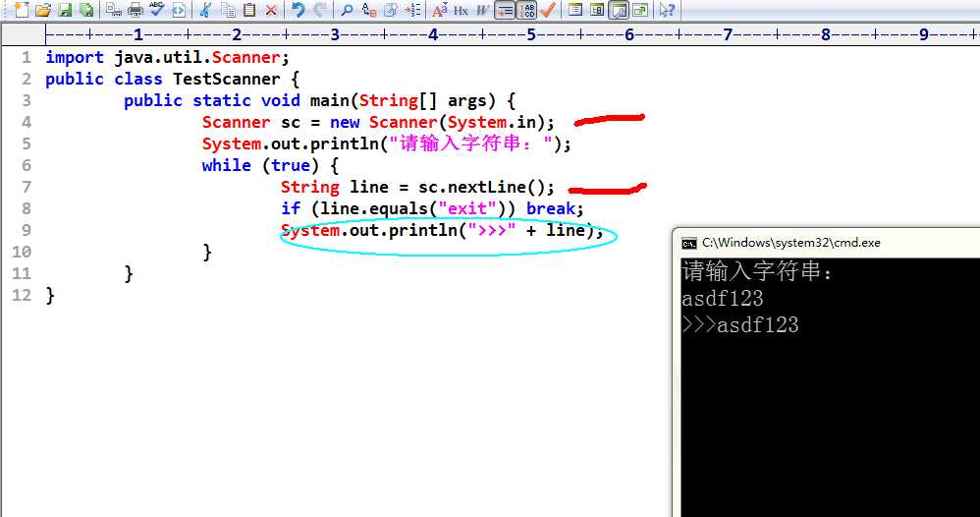Image resolution: width=980 pixels, height=517 pixels.
Task: Undo the last edit
Action: [299, 10]
